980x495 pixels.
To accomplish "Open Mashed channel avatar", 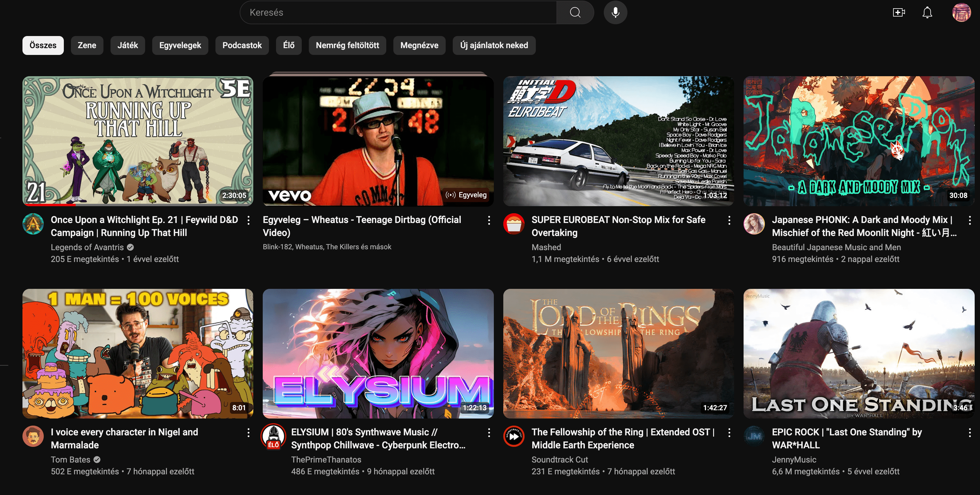I will [x=514, y=224].
